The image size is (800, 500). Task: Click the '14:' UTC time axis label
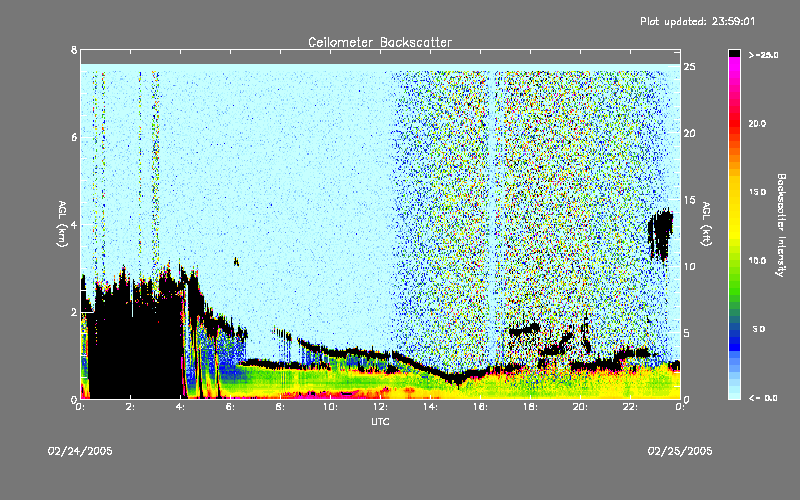click(430, 407)
